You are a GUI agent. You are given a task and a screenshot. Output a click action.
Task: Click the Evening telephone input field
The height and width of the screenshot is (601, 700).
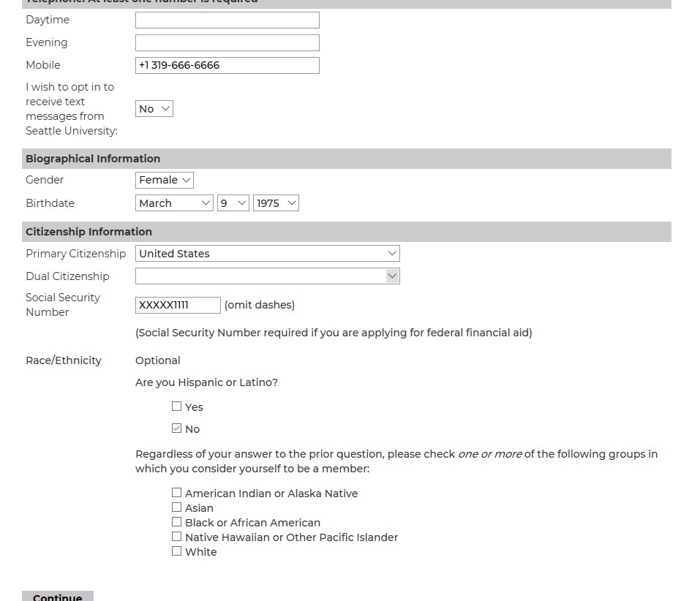click(x=227, y=42)
